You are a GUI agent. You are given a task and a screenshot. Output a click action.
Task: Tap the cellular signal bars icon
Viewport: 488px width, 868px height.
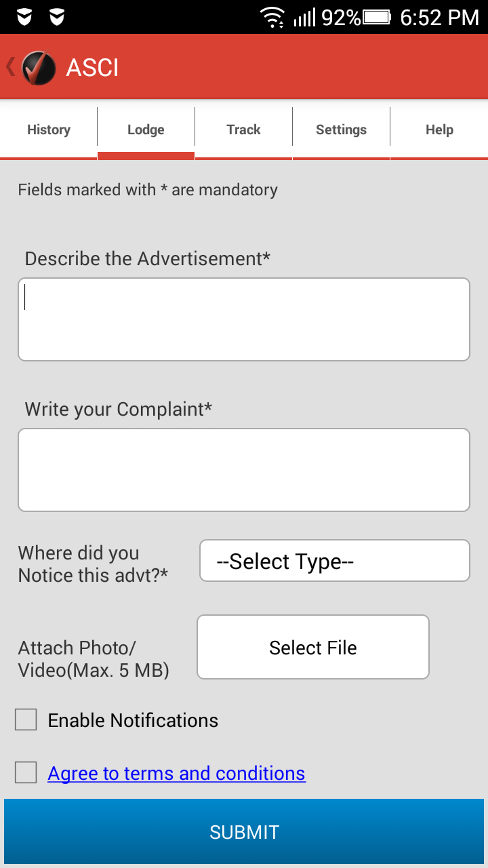click(x=305, y=17)
